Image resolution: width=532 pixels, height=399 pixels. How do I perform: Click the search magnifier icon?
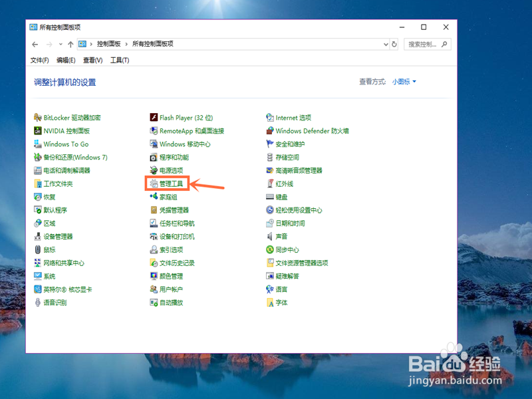[x=444, y=44]
